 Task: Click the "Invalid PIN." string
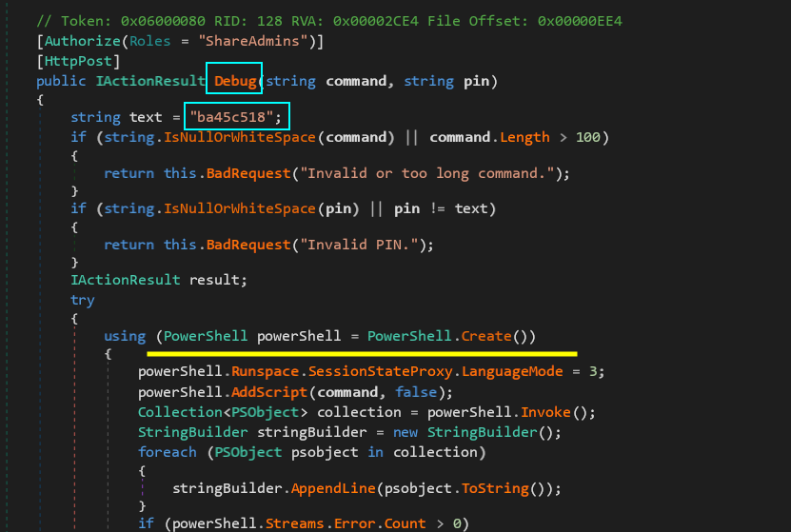(359, 245)
